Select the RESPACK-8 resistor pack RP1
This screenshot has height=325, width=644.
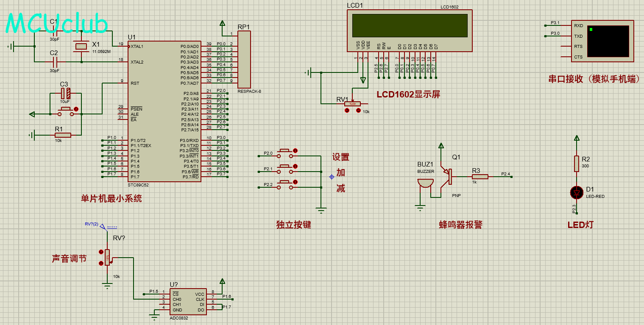point(244,59)
